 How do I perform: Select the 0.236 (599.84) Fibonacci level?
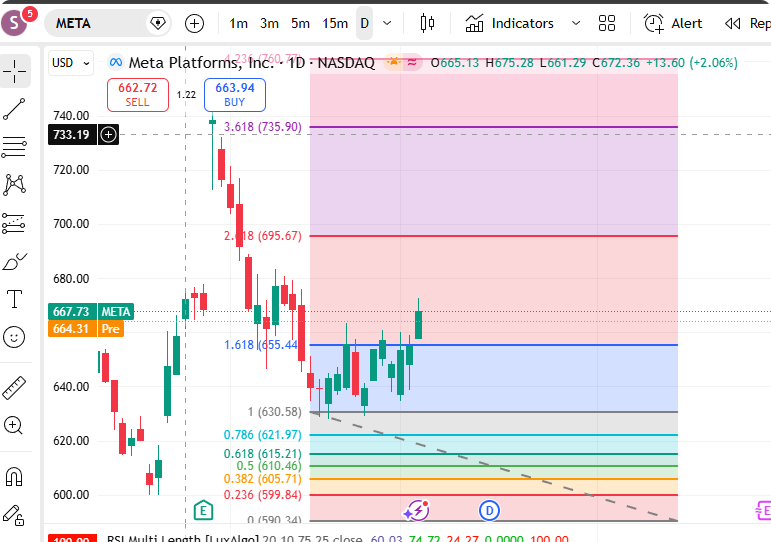click(x=263, y=495)
